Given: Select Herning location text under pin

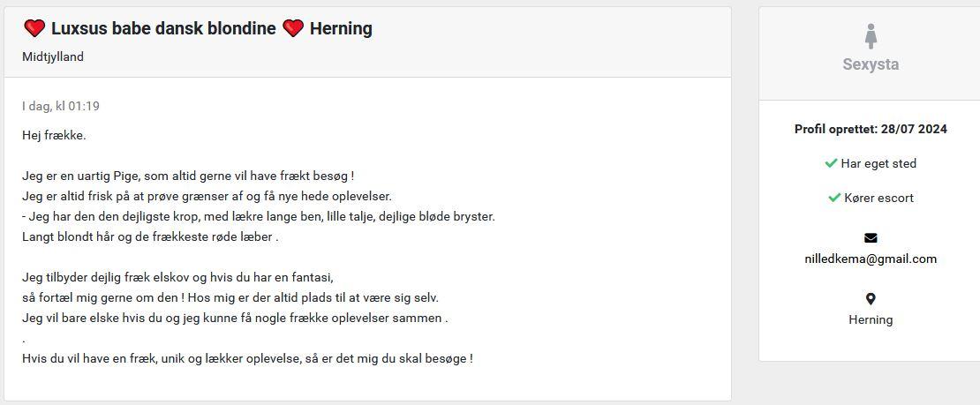Looking at the screenshot, I should pos(871,319).
